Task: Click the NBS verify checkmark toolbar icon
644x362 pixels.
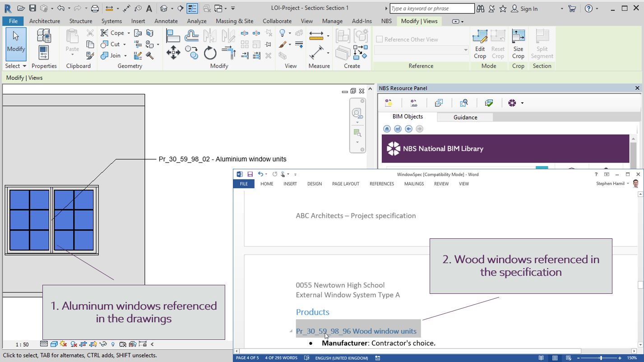Action: pyautogui.click(x=489, y=103)
